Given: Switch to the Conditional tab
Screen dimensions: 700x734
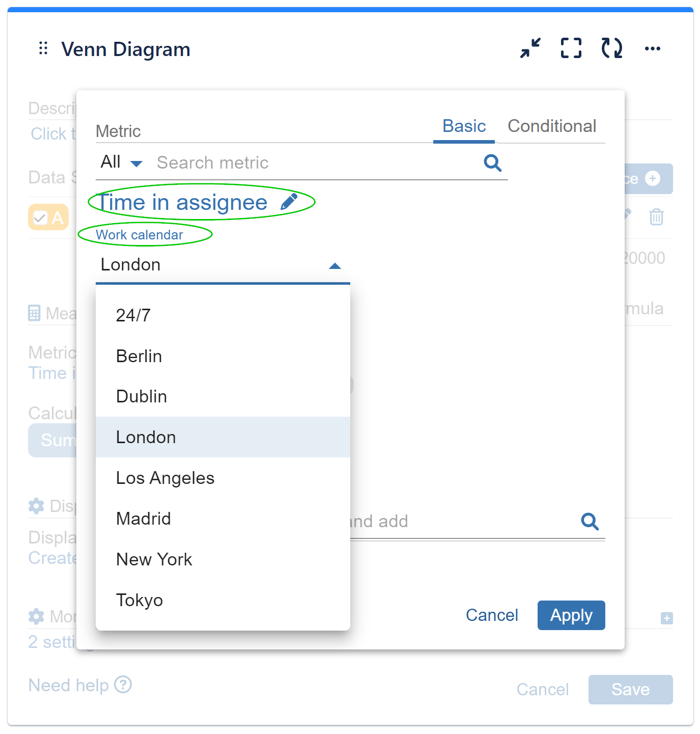Looking at the screenshot, I should 552,126.
